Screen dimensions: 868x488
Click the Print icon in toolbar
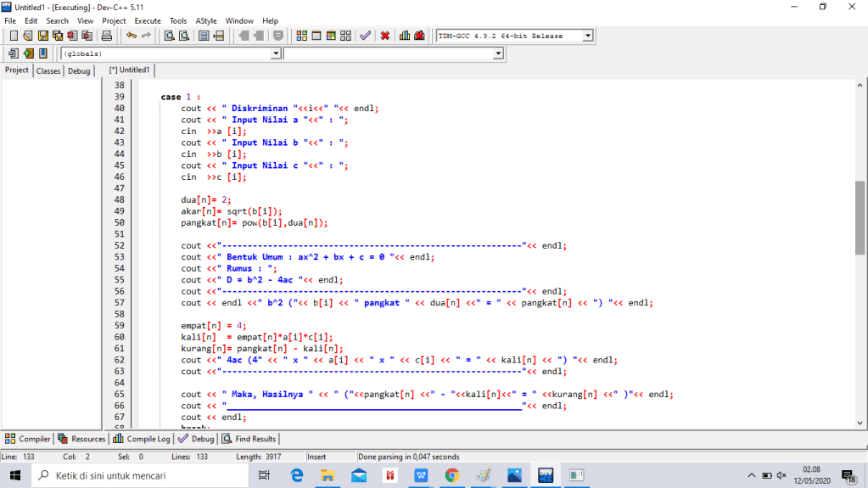pyautogui.click(x=107, y=36)
